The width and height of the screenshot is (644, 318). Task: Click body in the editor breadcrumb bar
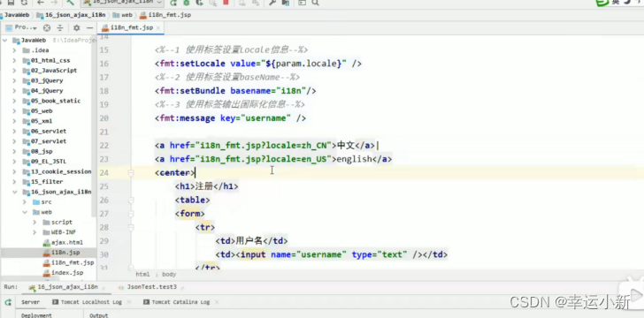(x=169, y=274)
